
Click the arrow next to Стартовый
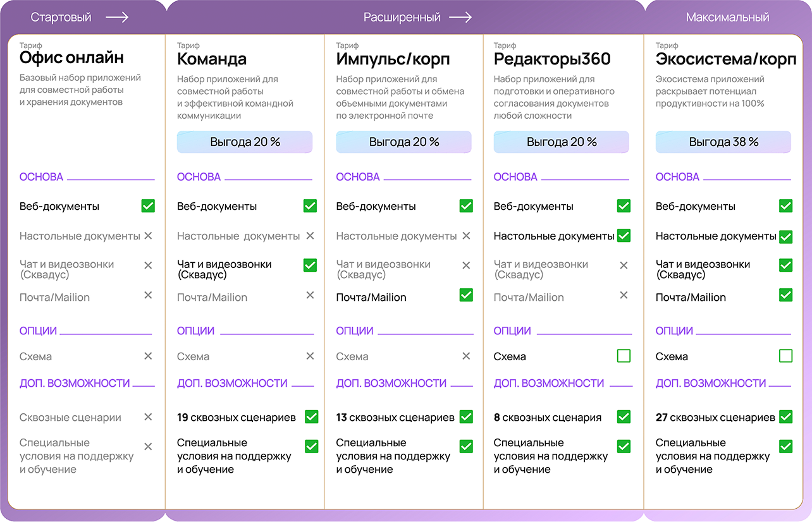point(117,18)
